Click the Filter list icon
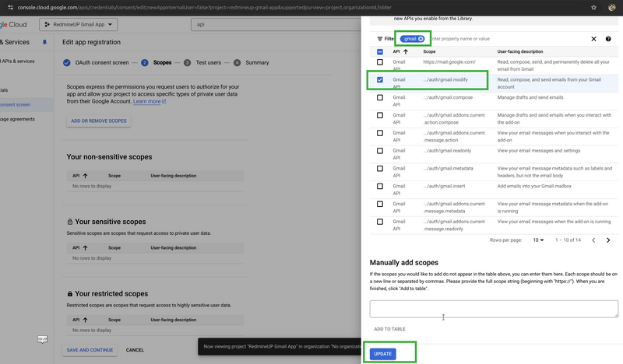This screenshot has width=623, height=364. point(379,39)
